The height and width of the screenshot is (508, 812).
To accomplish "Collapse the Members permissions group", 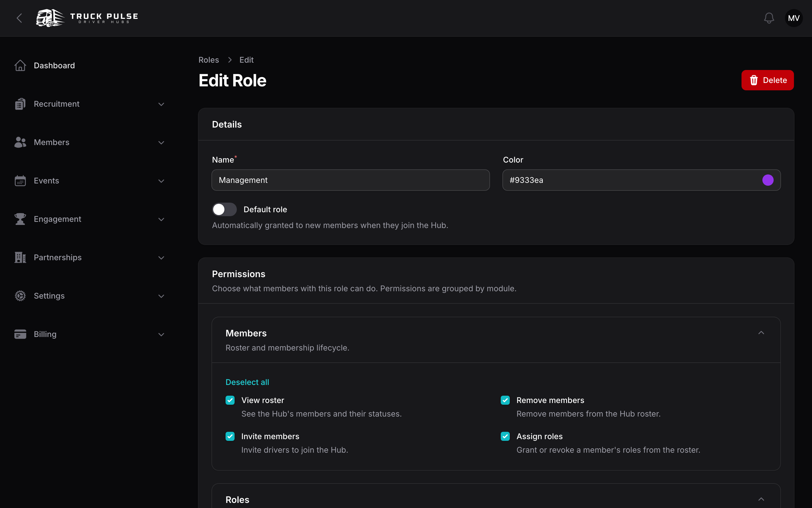I will [761, 333].
